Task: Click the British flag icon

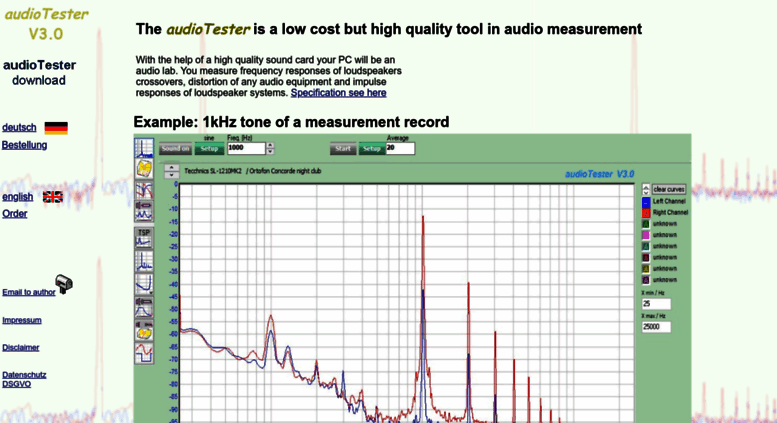Action: coord(53,197)
